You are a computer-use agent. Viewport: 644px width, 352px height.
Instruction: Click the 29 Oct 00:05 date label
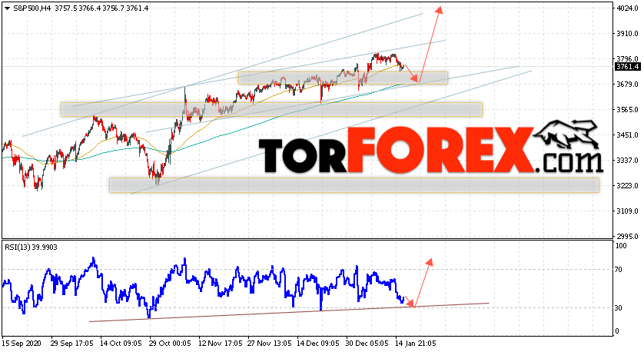pos(168,343)
